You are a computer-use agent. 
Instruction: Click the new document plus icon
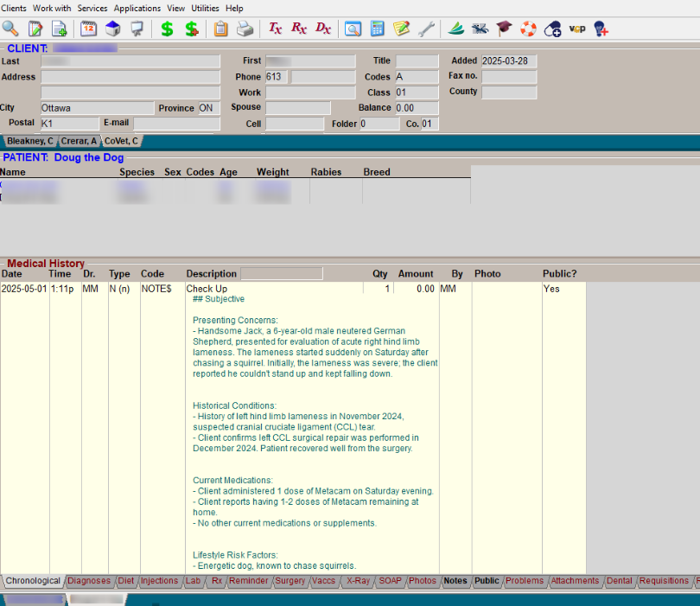59,29
